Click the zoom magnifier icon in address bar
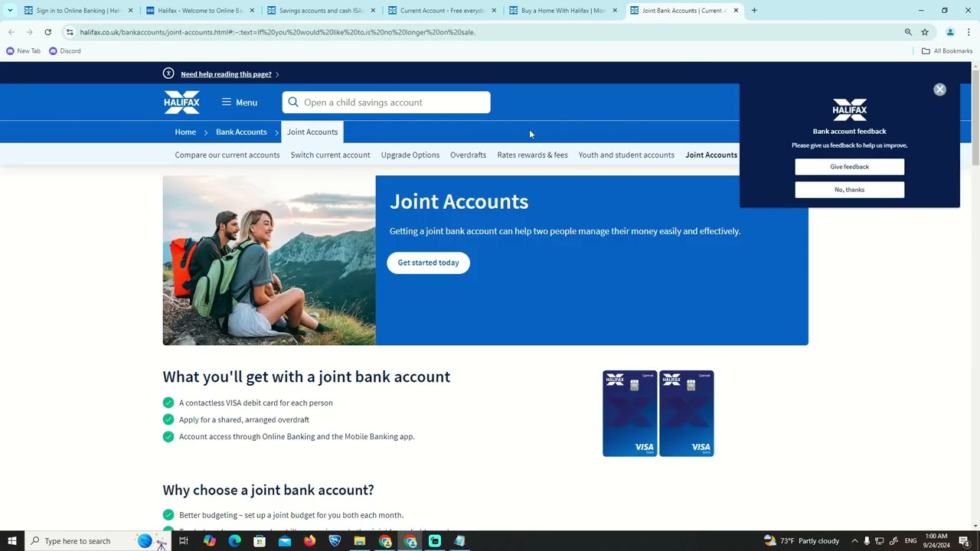The height and width of the screenshot is (551, 980). [908, 32]
